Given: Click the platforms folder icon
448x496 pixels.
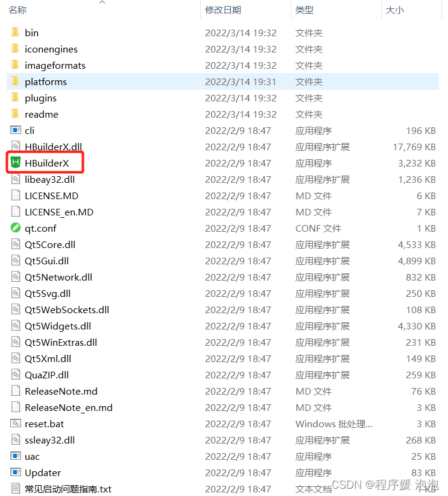Looking at the screenshot, I should [x=15, y=81].
